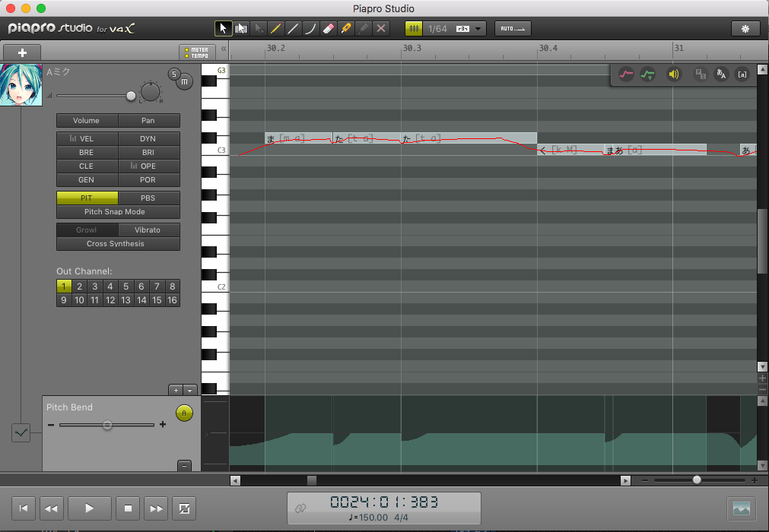Select the まあ [a] note
Viewport: 769px width, 532px height.
(655, 150)
